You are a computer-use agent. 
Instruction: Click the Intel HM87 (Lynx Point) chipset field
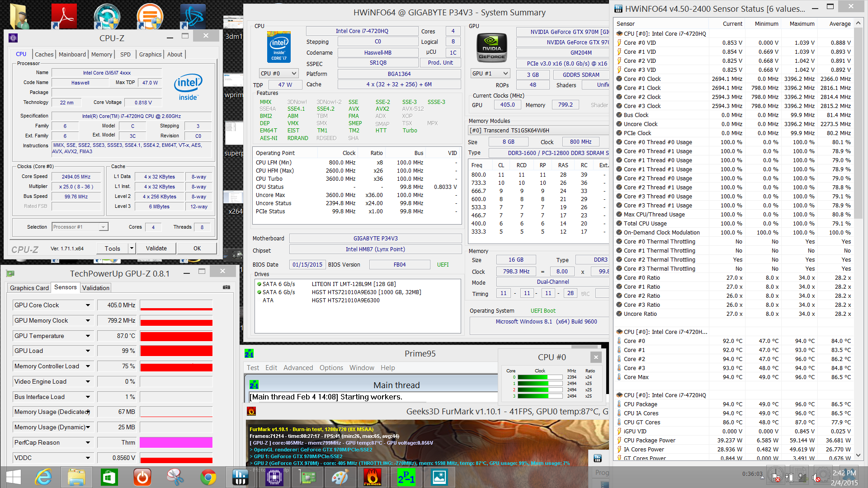point(375,249)
